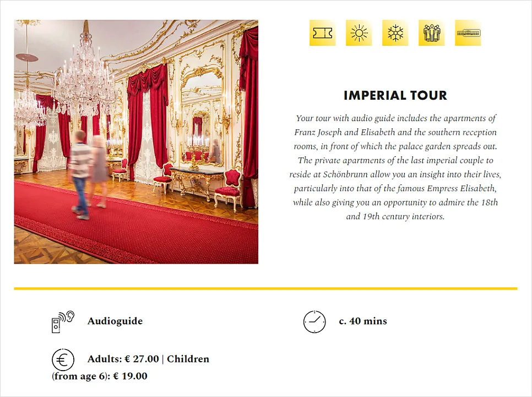Click the group of people icon
This screenshot has height=397, width=532.
coord(431,33)
